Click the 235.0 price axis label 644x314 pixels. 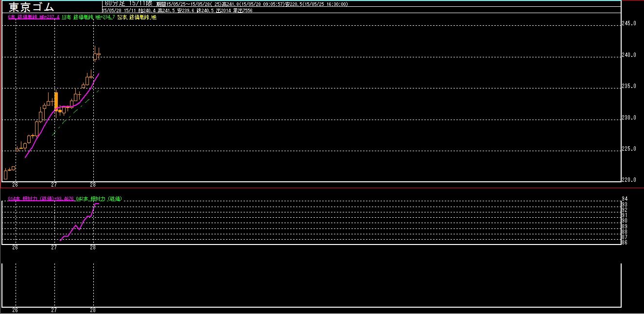pos(629,86)
